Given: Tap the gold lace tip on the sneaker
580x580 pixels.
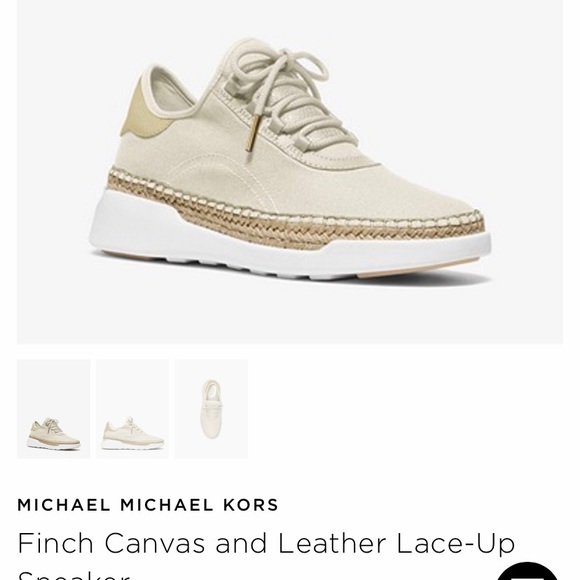Looking at the screenshot, I should [252, 134].
